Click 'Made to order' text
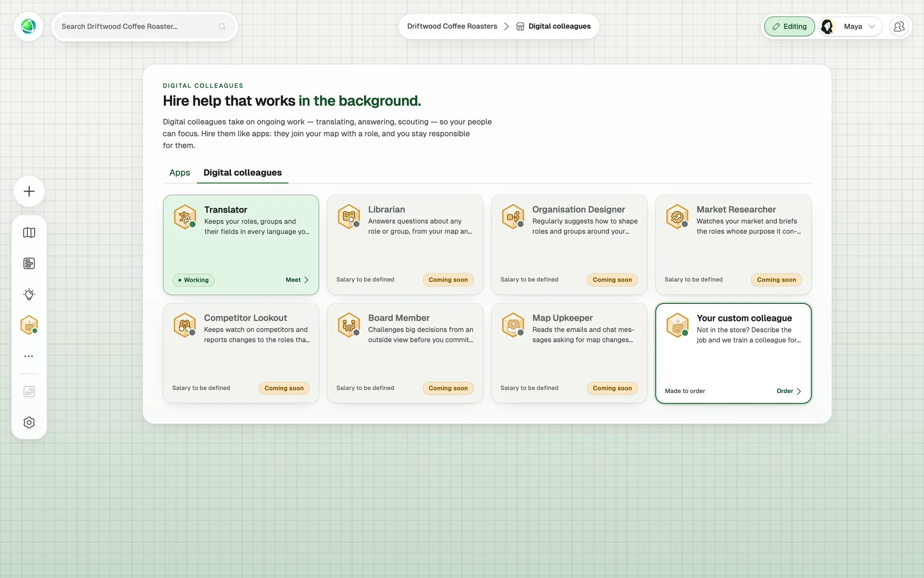The width and height of the screenshot is (924, 578). [x=685, y=391]
